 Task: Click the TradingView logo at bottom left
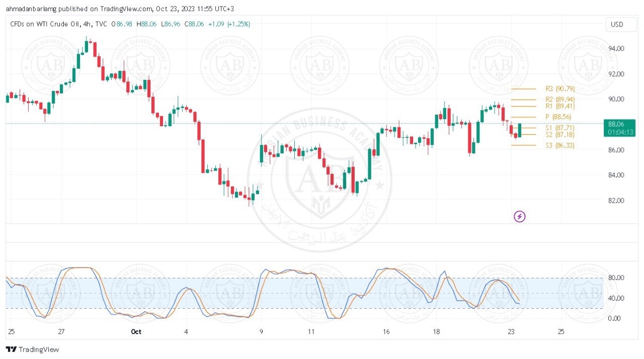click(32, 349)
